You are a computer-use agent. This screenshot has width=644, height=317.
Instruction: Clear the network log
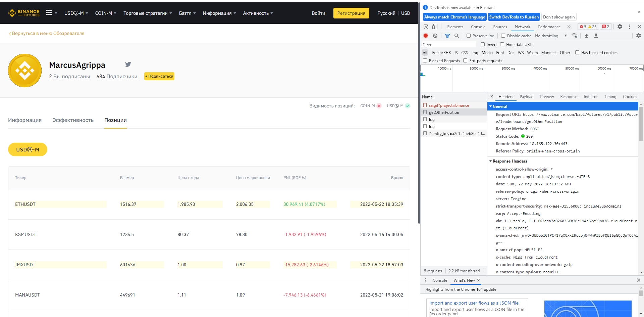[435, 36]
